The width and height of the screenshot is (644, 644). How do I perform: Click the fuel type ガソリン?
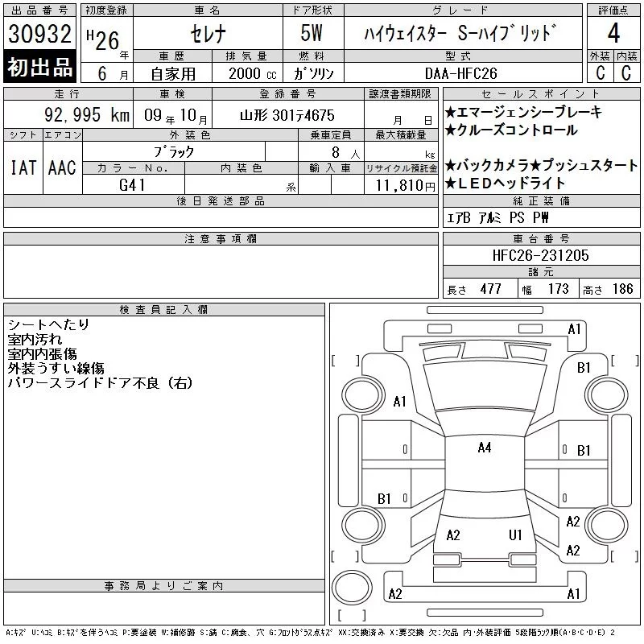pos(313,73)
